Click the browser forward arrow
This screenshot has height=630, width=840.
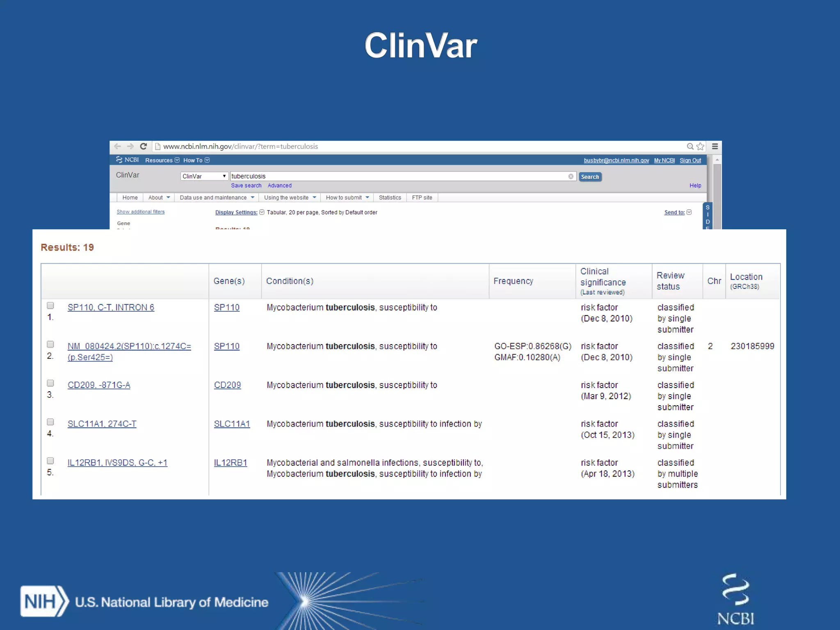(x=130, y=146)
